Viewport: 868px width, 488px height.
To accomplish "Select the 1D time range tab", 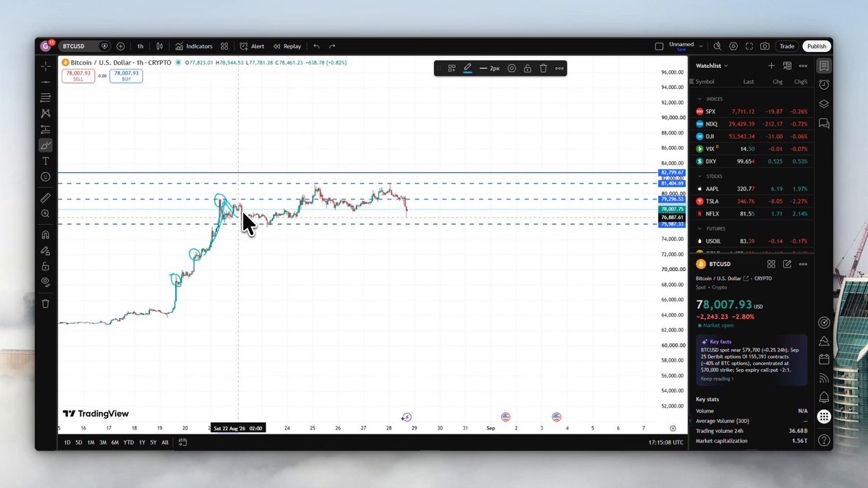I will click(67, 442).
